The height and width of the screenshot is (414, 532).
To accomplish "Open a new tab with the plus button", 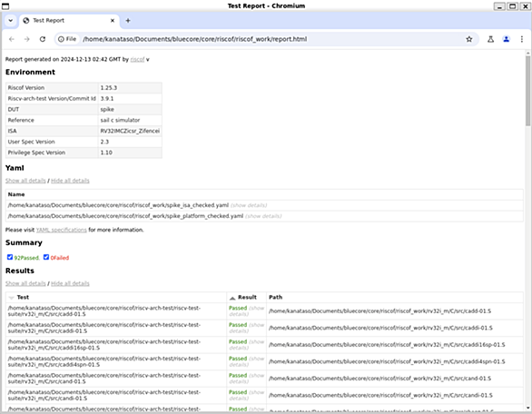I will [128, 21].
